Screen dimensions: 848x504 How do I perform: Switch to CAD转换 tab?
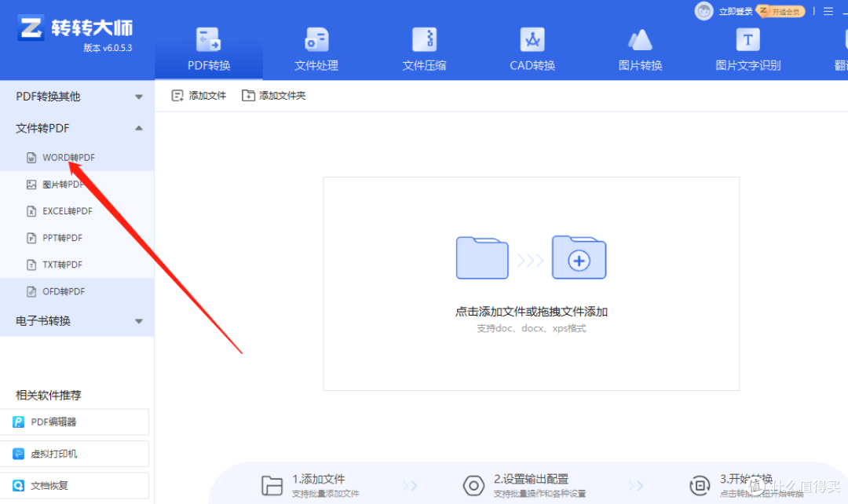coord(532,49)
